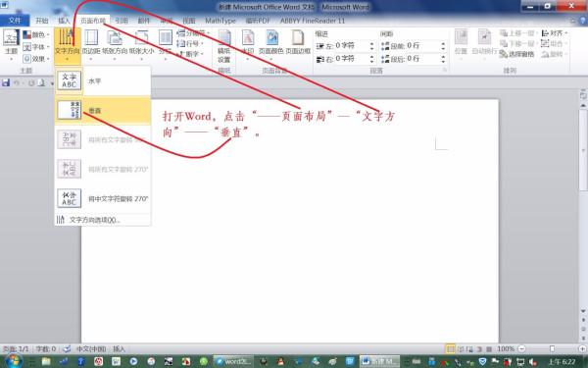Click the left indent (左) value field
588x368 pixels.
click(351, 46)
